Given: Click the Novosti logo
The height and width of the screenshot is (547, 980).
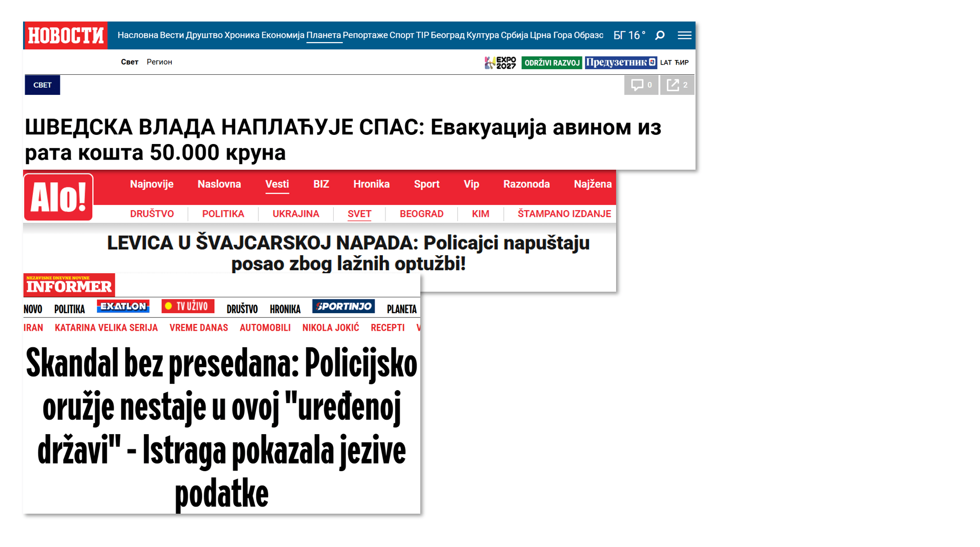Looking at the screenshot, I should tap(66, 35).
